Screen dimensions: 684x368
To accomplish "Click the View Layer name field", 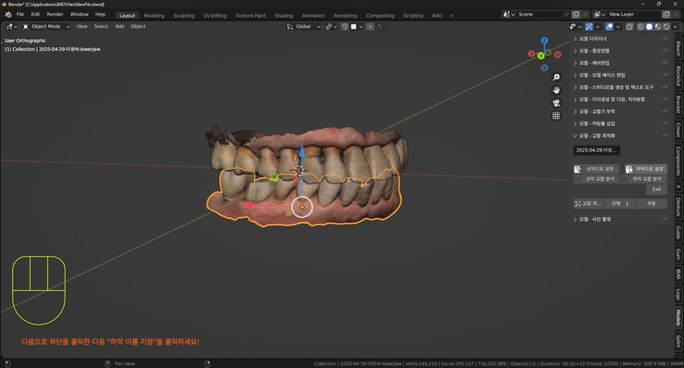I will (x=634, y=14).
